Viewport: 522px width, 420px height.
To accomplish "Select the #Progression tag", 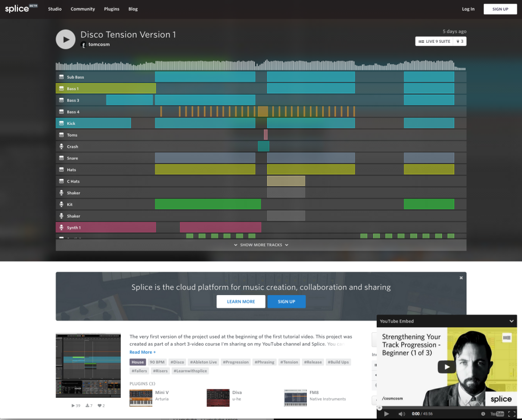I will point(236,362).
